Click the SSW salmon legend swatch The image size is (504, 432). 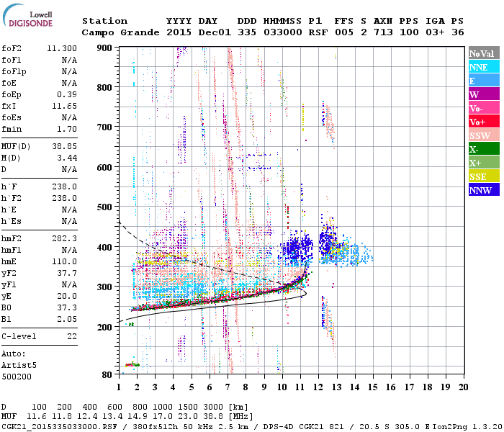click(x=484, y=135)
